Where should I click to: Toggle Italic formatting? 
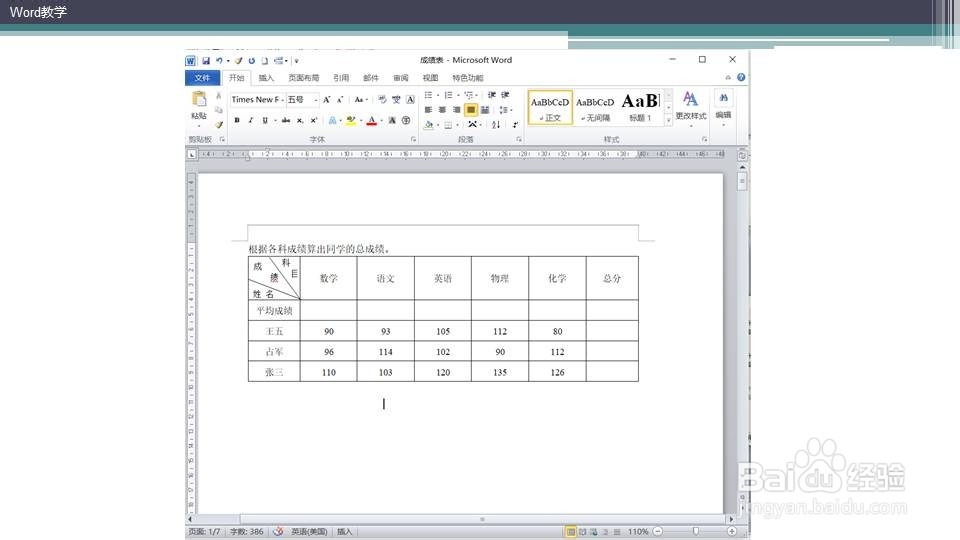(x=250, y=121)
